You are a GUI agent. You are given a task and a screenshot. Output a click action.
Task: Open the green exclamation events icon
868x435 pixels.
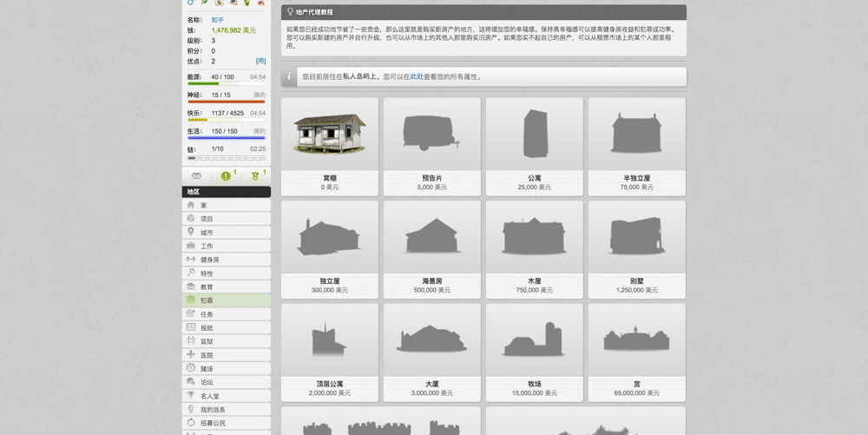[226, 176]
